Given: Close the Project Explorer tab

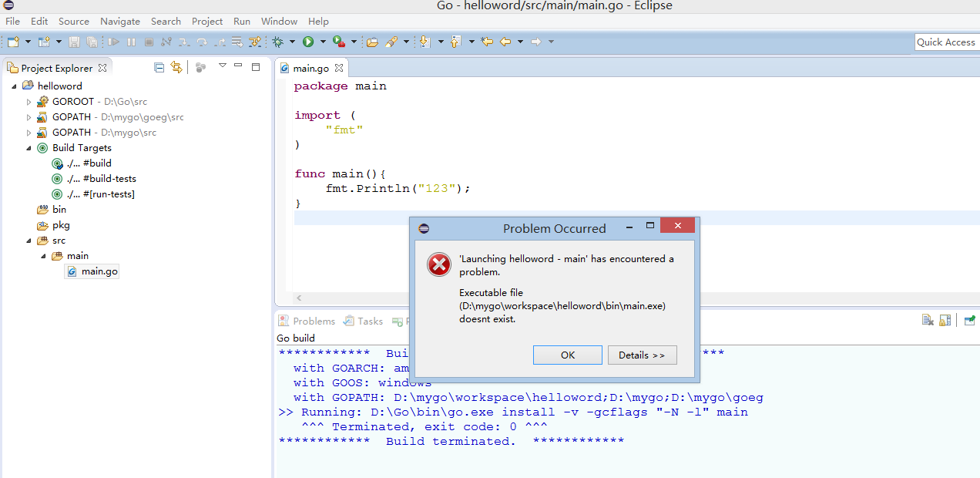Looking at the screenshot, I should tap(102, 68).
